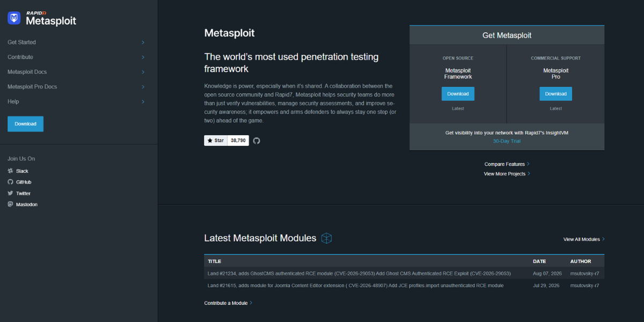Open the GhostCMS authenticated RCE module row
Screen dimensions: 644x322
pyautogui.click(x=404, y=274)
